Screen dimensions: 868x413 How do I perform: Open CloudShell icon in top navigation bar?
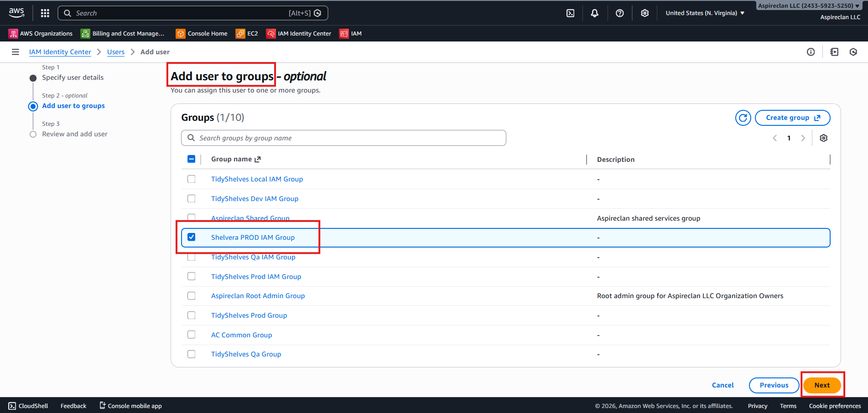pos(570,13)
